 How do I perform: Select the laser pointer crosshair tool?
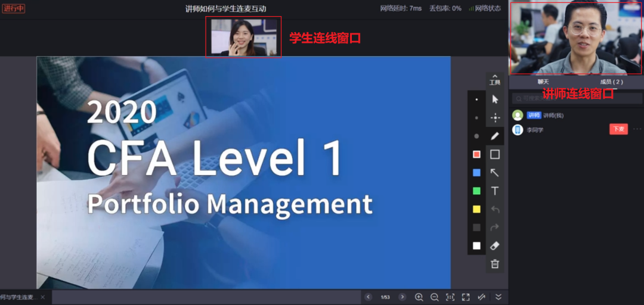[x=494, y=118]
